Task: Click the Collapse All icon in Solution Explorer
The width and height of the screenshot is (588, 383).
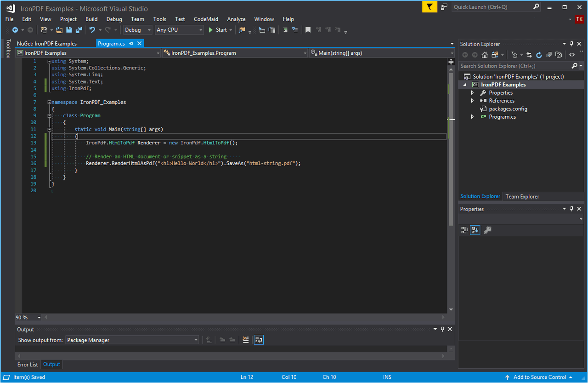Action: click(x=549, y=55)
